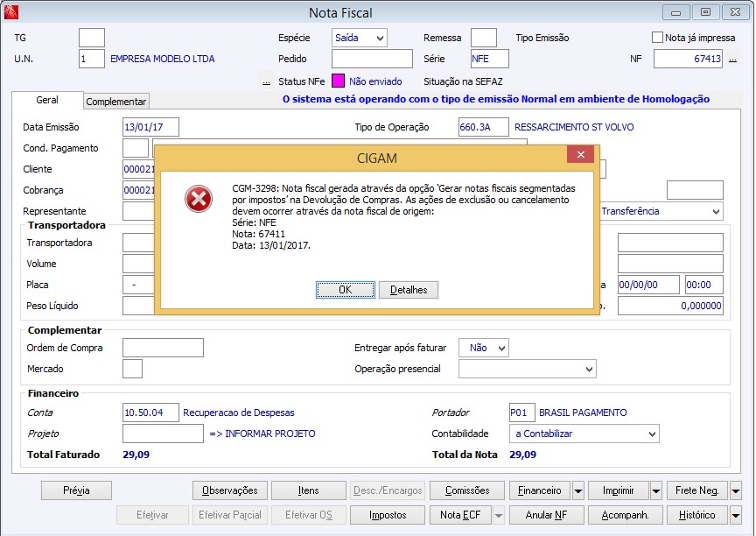Open the Histórico button
This screenshot has height=536, width=756.
click(x=697, y=515)
